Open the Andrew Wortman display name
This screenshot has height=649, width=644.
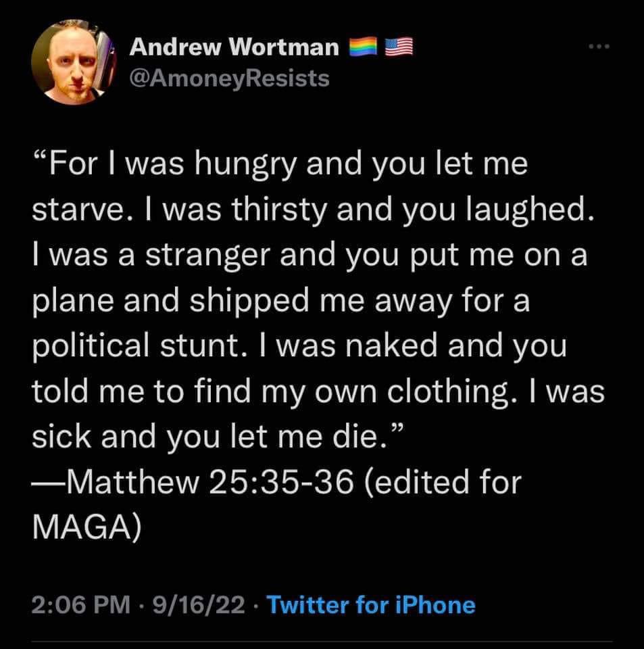[234, 47]
